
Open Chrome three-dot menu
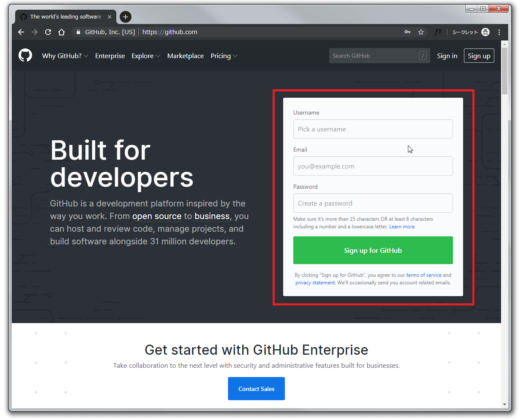(x=499, y=32)
